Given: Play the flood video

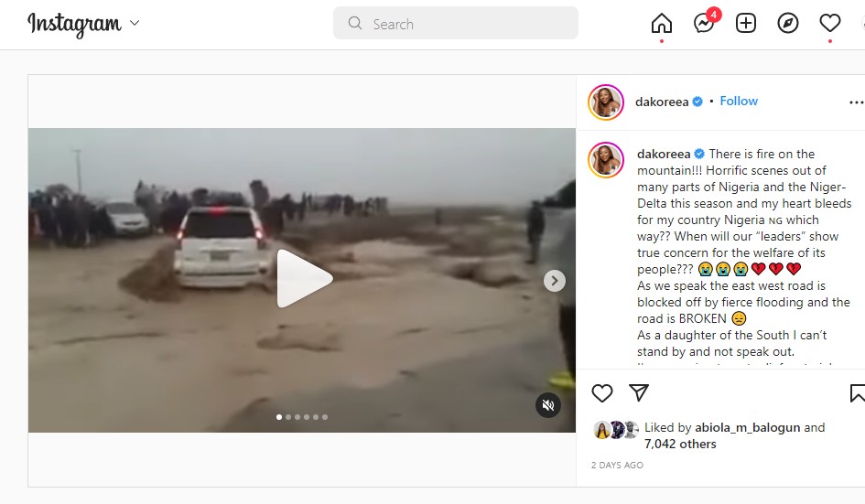Looking at the screenshot, I should click(304, 278).
